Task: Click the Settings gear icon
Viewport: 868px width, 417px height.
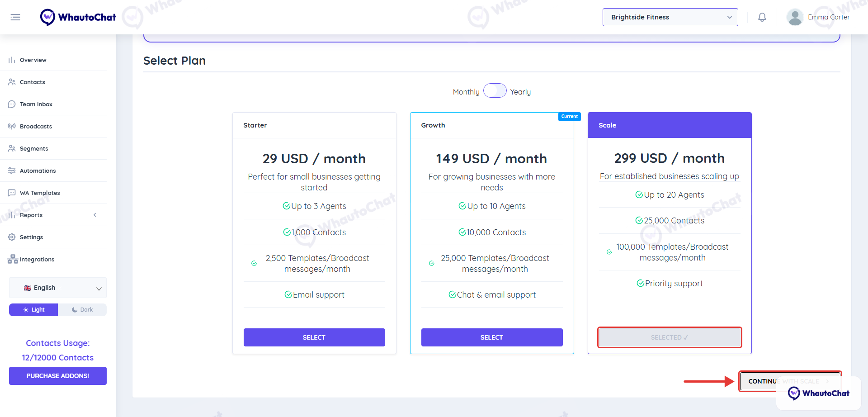Action: [12, 237]
